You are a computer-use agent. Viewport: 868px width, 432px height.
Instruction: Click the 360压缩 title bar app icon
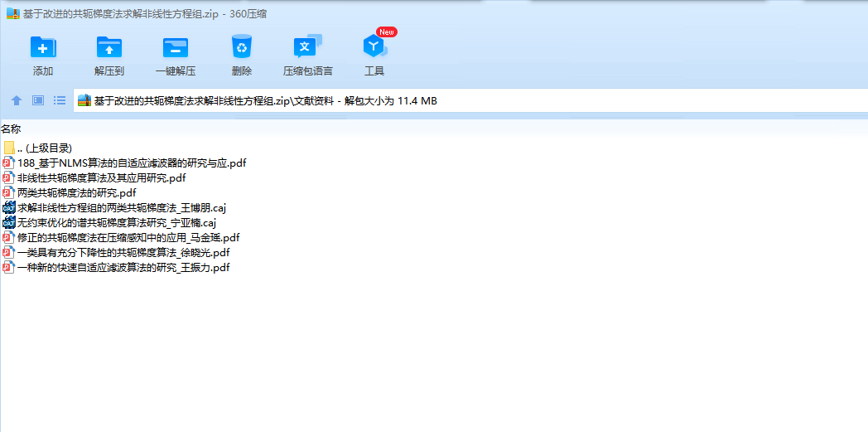click(12, 14)
